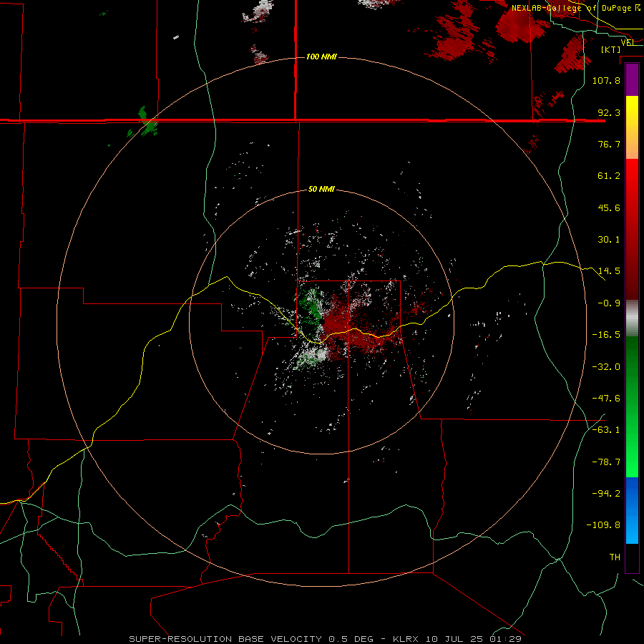Select the yellow-orange segment of the velocity scale
Screen dimensions: 644x644
632,127
